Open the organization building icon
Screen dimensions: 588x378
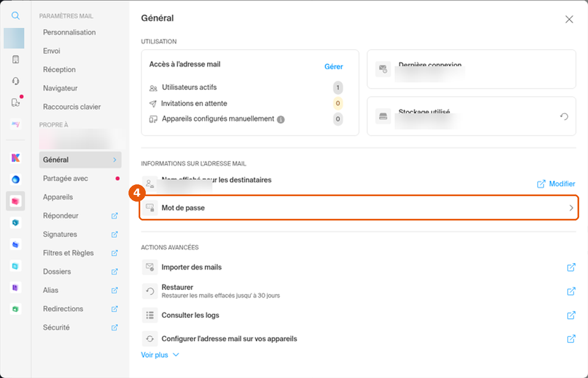click(16, 60)
